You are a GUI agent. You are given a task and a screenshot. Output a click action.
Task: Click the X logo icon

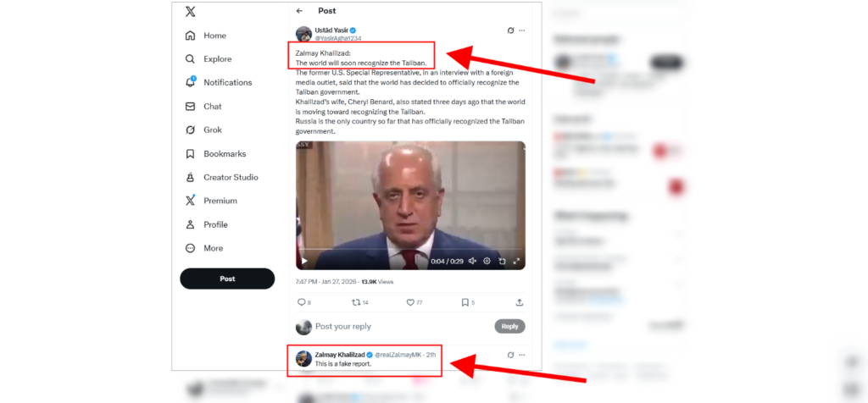[x=191, y=11]
